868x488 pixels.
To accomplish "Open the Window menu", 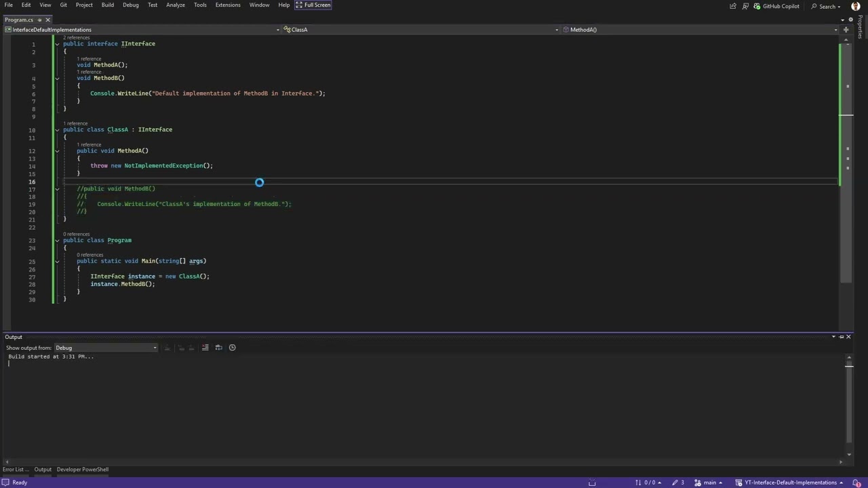I will click(x=259, y=5).
